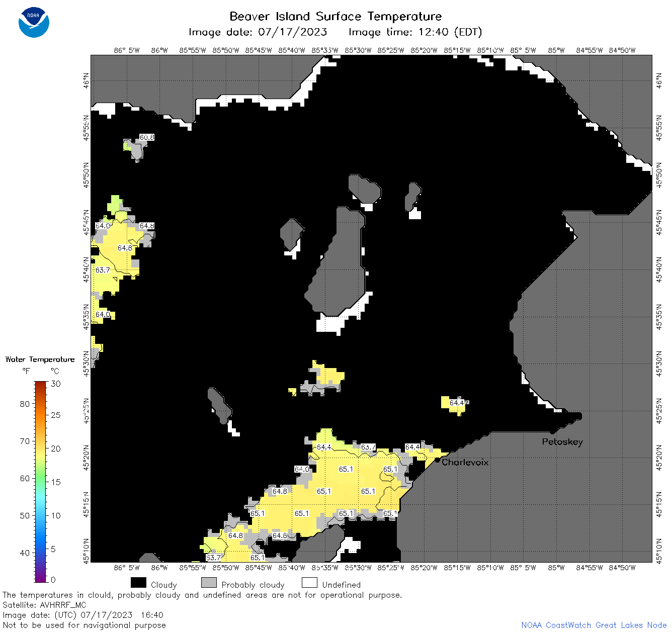672x633 pixels.
Task: Click the 60.8 temperature label
Action: pos(147,137)
